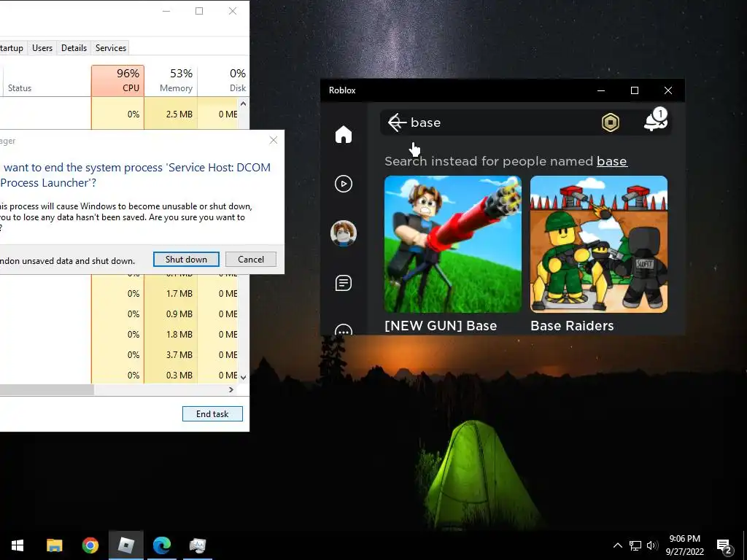Show hidden system tray icons

click(617, 545)
